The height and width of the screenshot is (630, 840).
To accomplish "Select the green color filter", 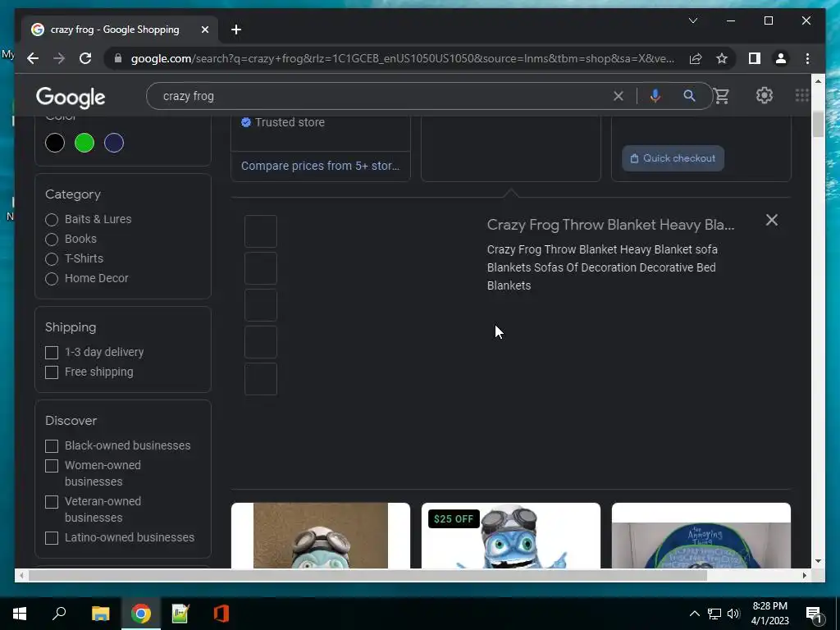I will click(x=84, y=143).
